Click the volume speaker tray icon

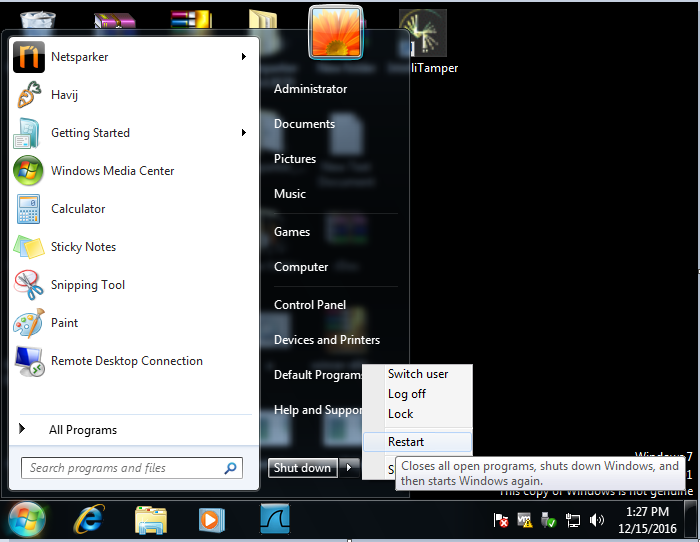[596, 520]
